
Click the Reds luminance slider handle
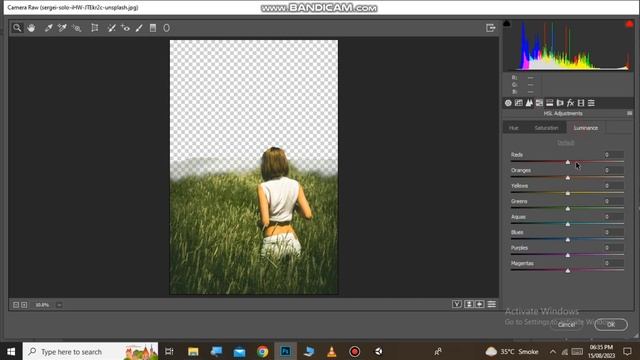pos(568,162)
